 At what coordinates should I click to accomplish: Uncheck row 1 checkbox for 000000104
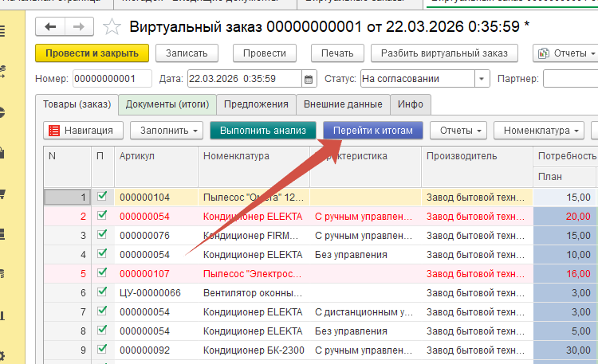click(102, 196)
